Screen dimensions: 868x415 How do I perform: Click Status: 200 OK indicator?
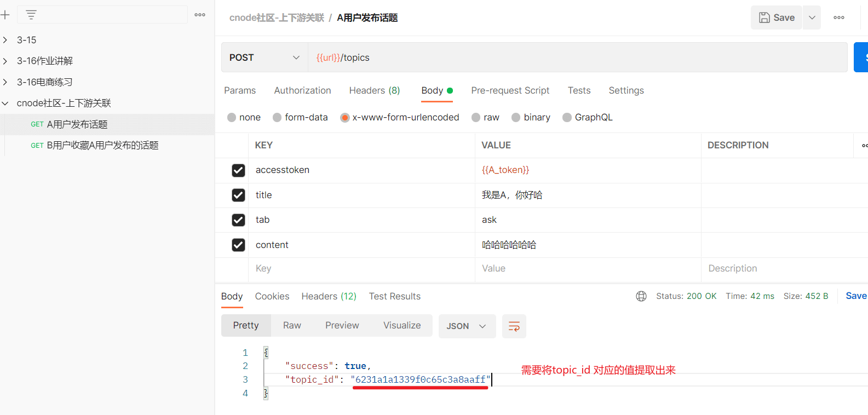[x=686, y=296]
